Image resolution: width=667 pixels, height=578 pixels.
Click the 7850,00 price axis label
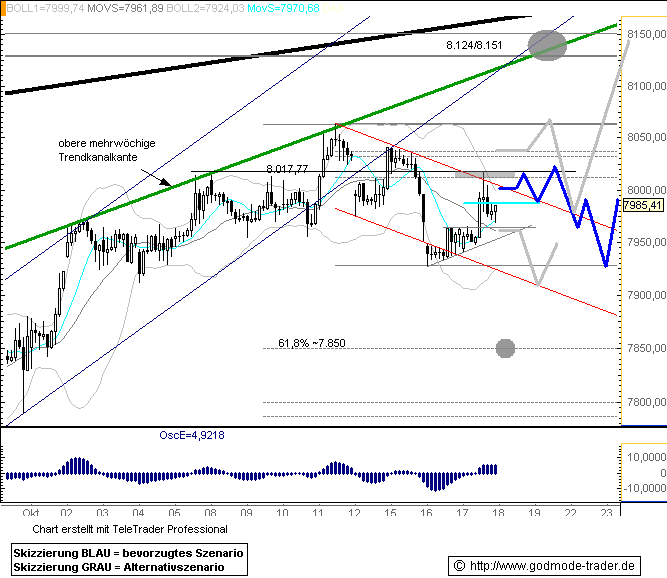(x=647, y=348)
